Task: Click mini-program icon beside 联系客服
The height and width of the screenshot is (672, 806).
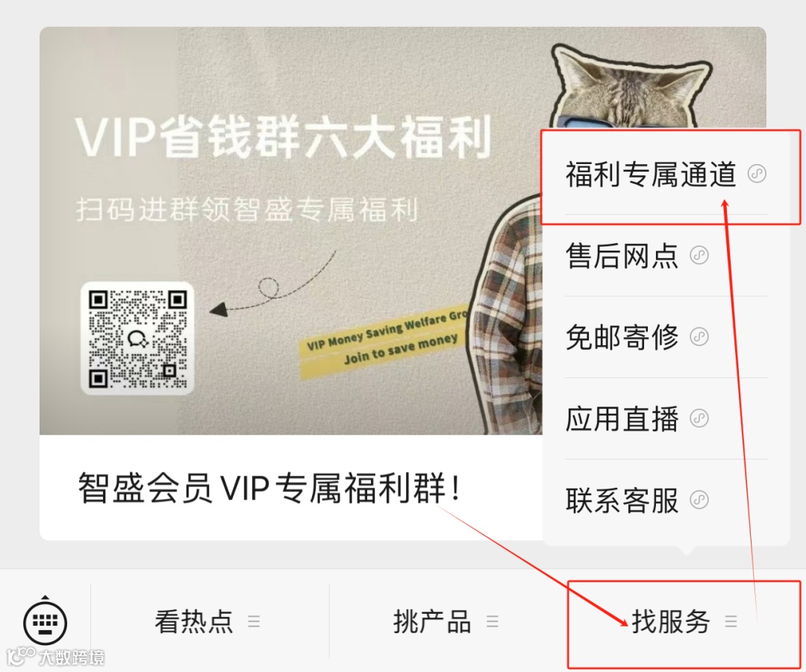Action: (x=699, y=500)
